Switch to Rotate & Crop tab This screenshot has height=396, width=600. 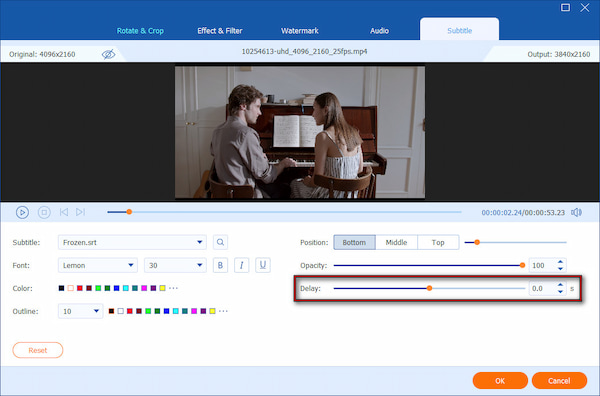click(x=140, y=31)
